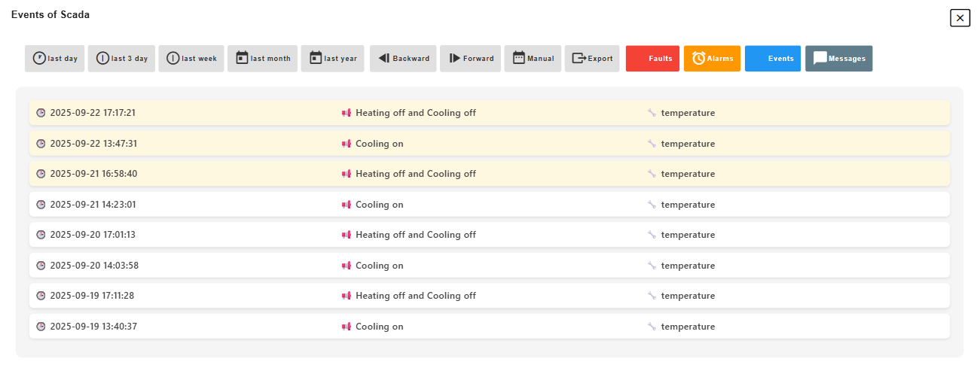Click the clock icon on last day

coord(39,58)
